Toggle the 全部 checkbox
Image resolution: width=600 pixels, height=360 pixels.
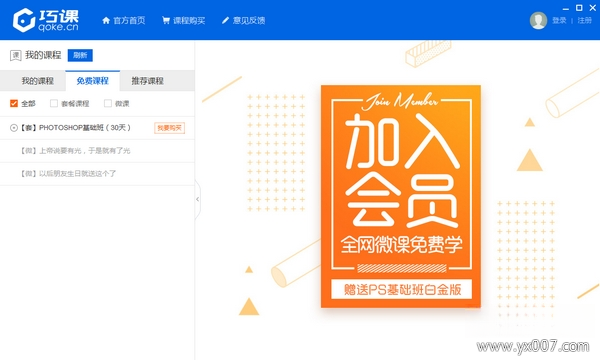point(14,103)
